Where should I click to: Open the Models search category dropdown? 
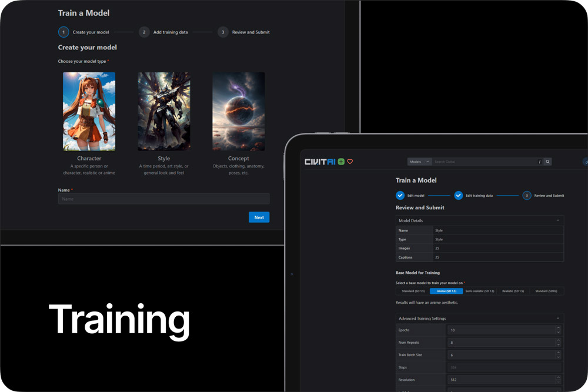tap(419, 162)
